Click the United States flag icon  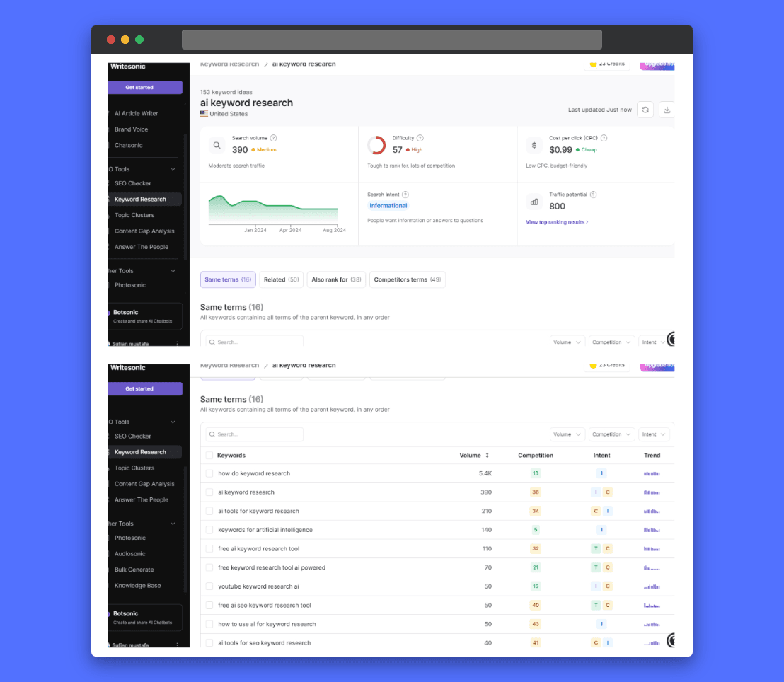tap(204, 113)
